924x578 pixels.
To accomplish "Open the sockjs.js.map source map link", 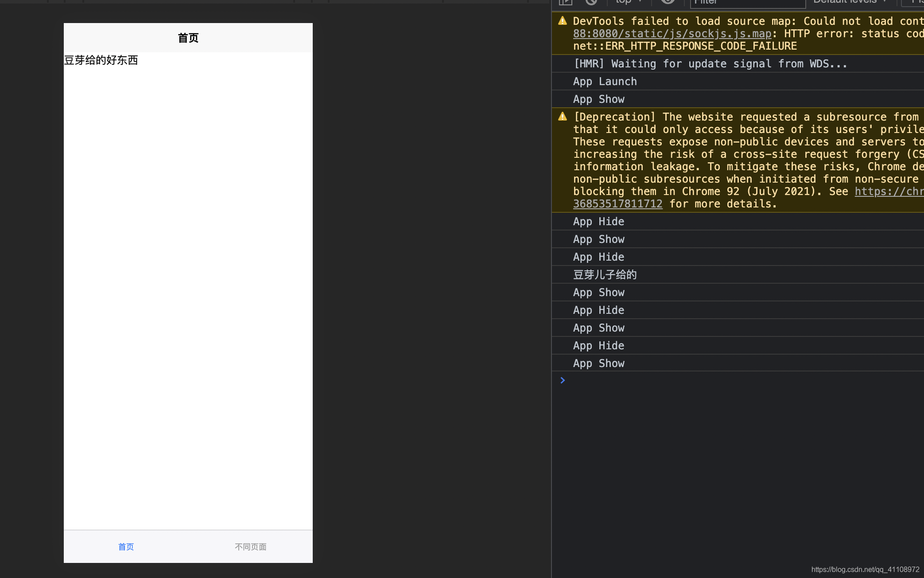I will (x=672, y=34).
